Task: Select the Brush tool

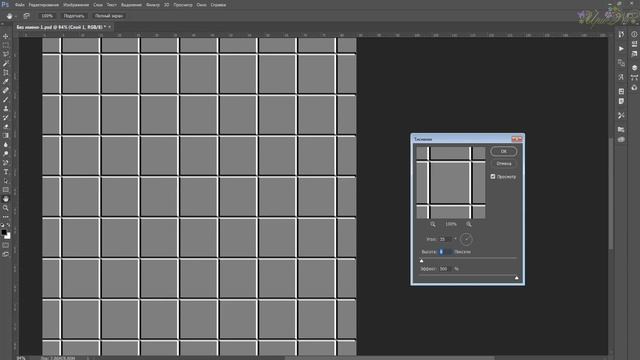Action: point(6,100)
